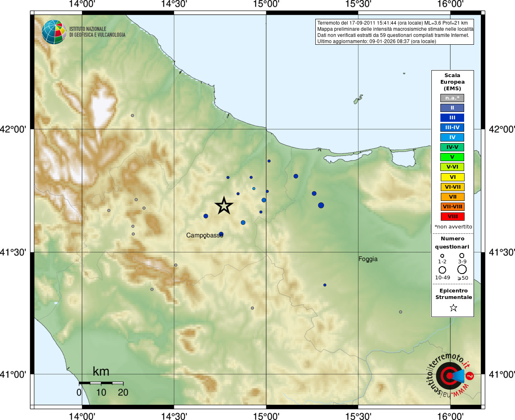Click the 'Mappa preliminare delle intensità' line

coord(395,29)
